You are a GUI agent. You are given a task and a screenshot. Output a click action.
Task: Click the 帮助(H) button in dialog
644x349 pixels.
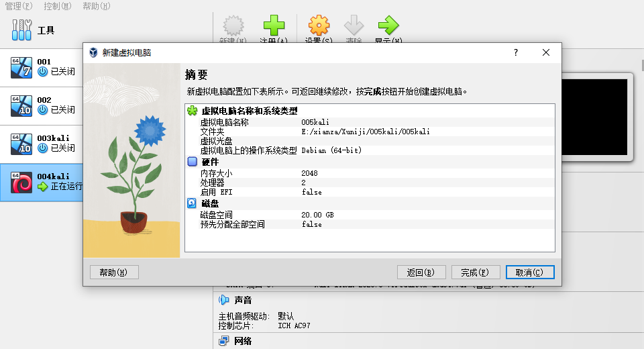(x=114, y=272)
